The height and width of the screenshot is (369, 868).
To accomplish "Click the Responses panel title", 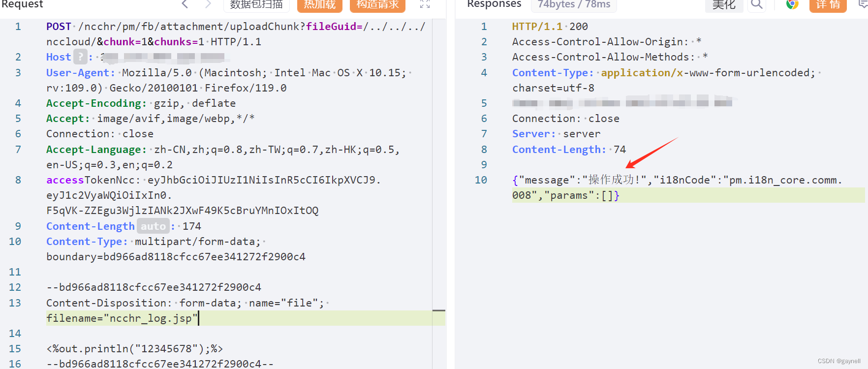I will pyautogui.click(x=494, y=4).
